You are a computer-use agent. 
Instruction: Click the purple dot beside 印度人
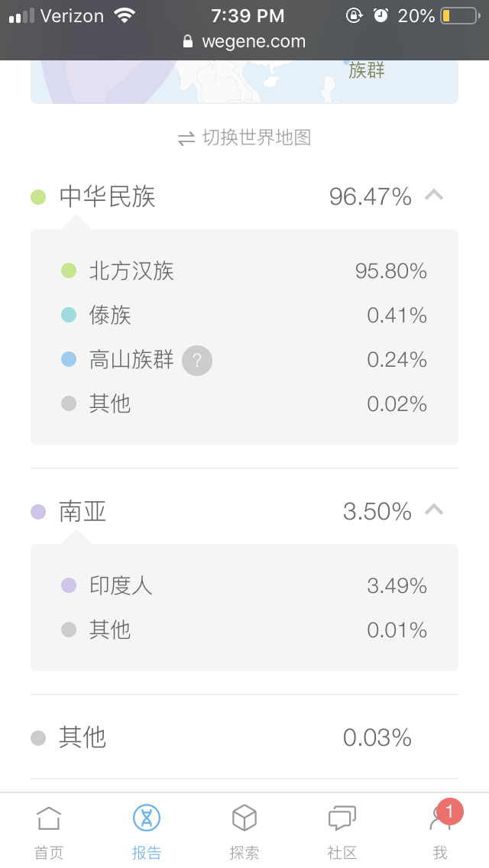pyautogui.click(x=69, y=585)
